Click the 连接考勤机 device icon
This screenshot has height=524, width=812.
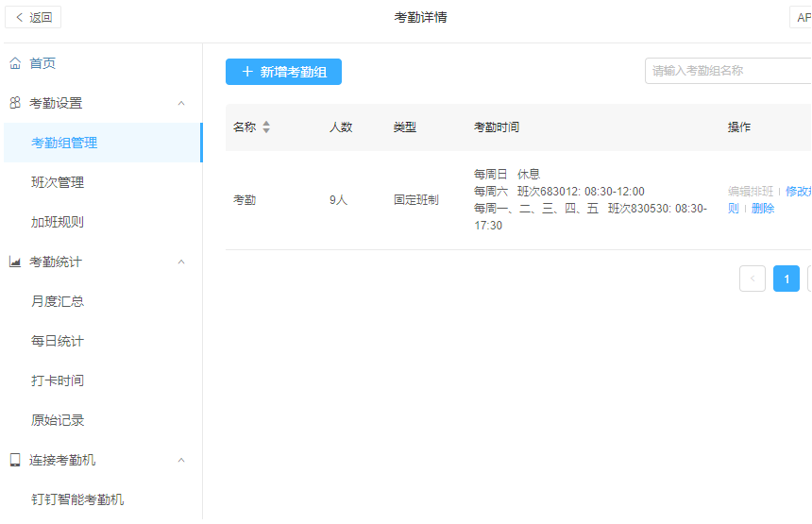click(x=15, y=460)
